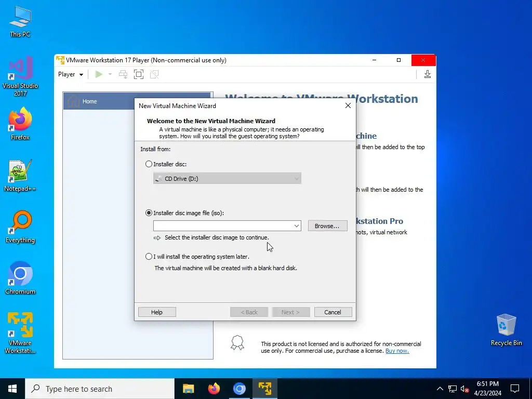Open Firefox from the taskbar

pos(214,389)
